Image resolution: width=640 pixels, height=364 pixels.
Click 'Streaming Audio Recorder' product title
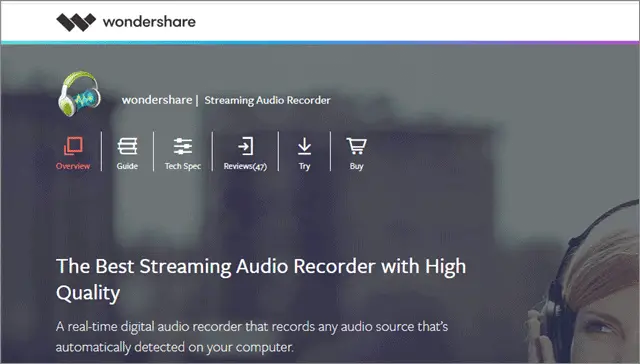click(267, 100)
